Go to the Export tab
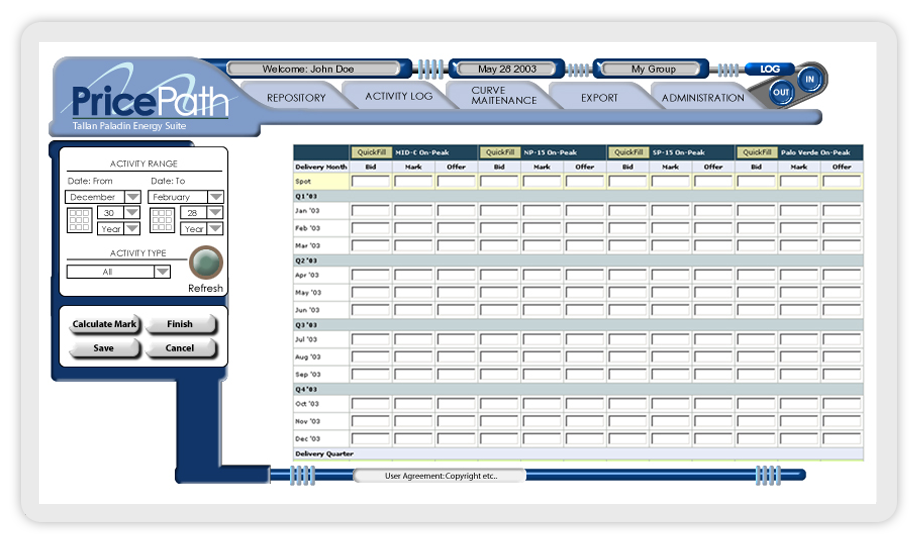Viewport: 918px width, 544px height. point(599,98)
